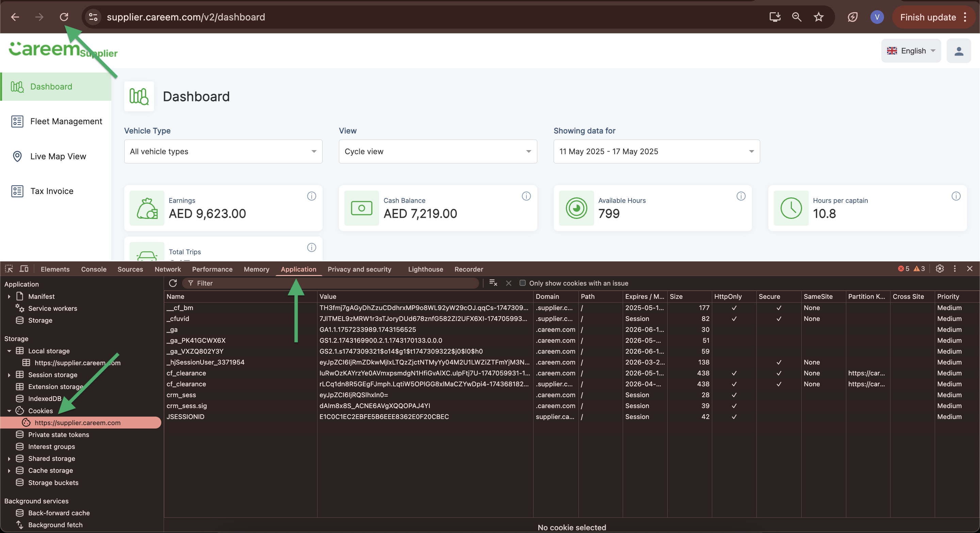The image size is (980, 533).
Task: Open the All vehicle types dropdown
Action: (223, 151)
